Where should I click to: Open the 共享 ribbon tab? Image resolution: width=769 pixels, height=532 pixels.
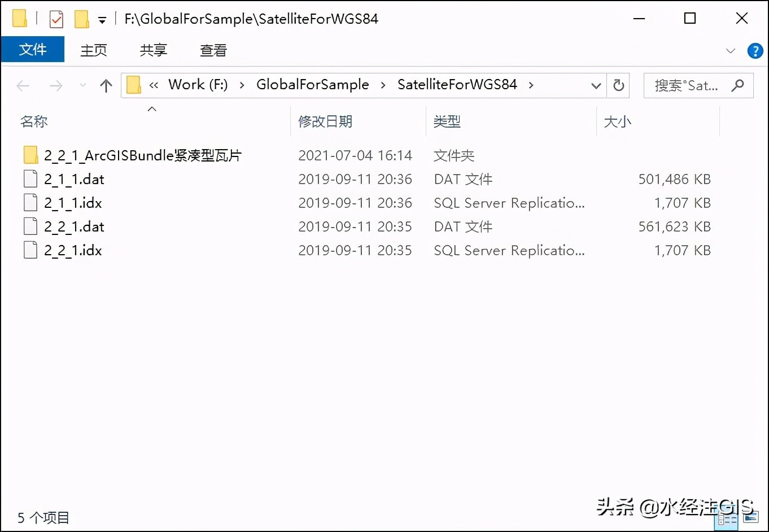154,50
